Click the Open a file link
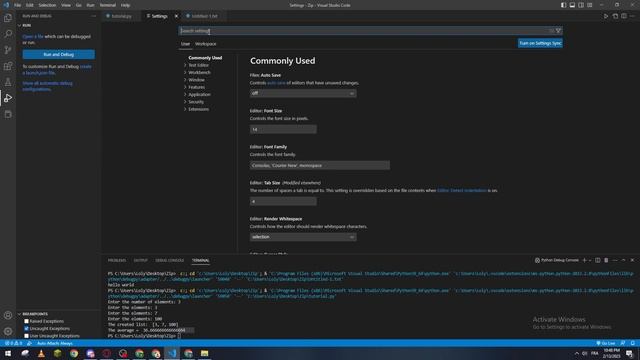Image resolution: width=640 pixels, height=360 pixels. click(33, 36)
